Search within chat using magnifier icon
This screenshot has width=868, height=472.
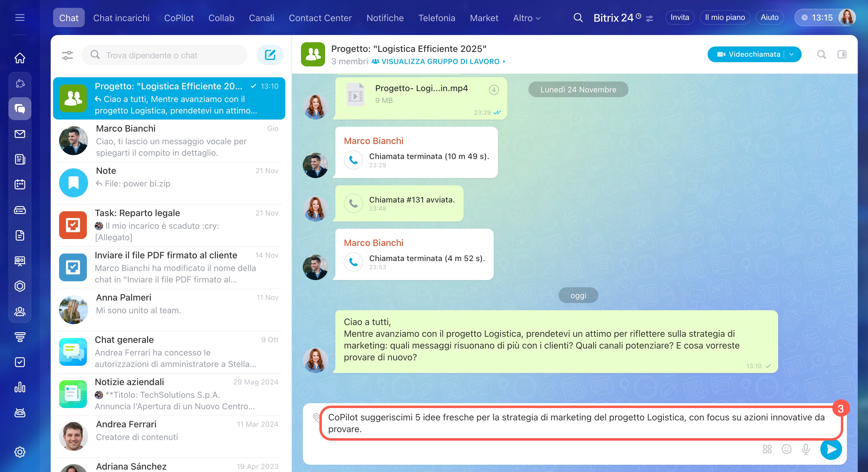click(x=821, y=54)
